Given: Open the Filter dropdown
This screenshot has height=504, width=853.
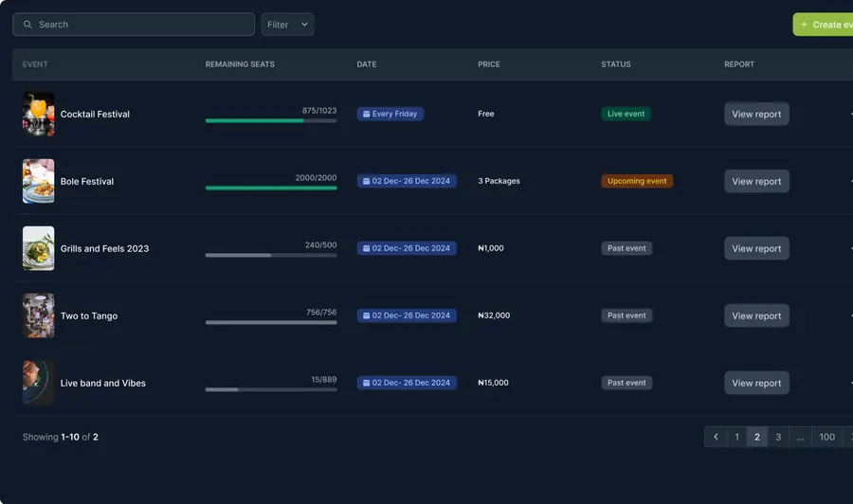Looking at the screenshot, I should [287, 25].
